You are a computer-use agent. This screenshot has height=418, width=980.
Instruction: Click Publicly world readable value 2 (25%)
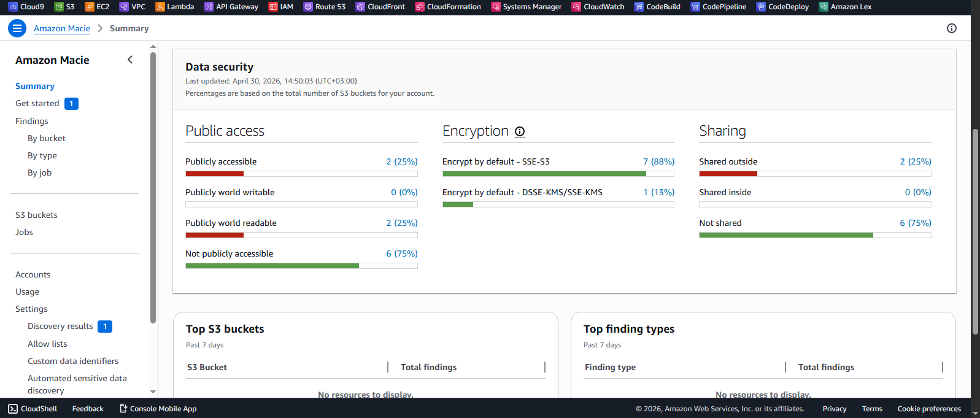402,223
